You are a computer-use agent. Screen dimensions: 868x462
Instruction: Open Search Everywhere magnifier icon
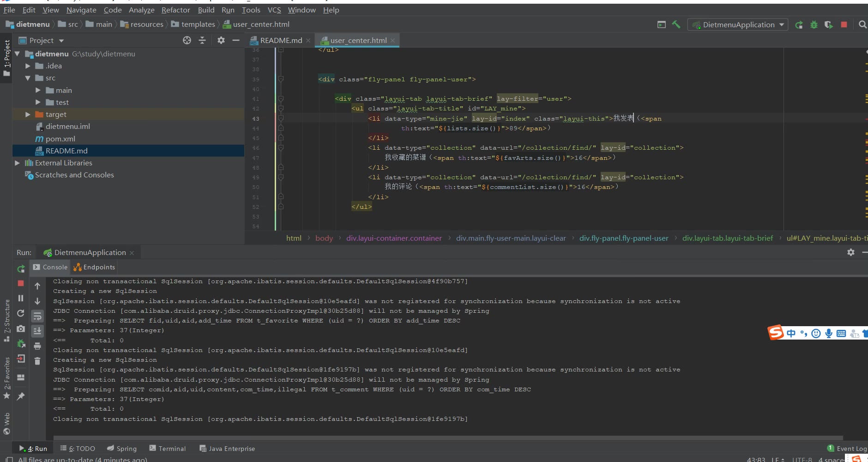click(x=862, y=24)
